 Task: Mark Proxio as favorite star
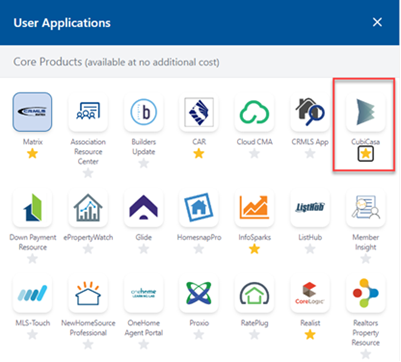click(x=199, y=335)
